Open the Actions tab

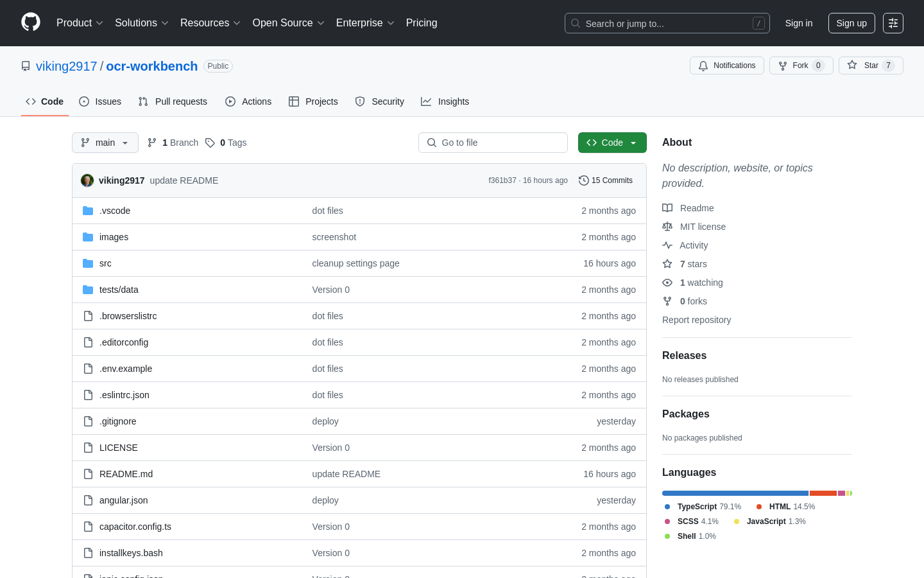248,101
